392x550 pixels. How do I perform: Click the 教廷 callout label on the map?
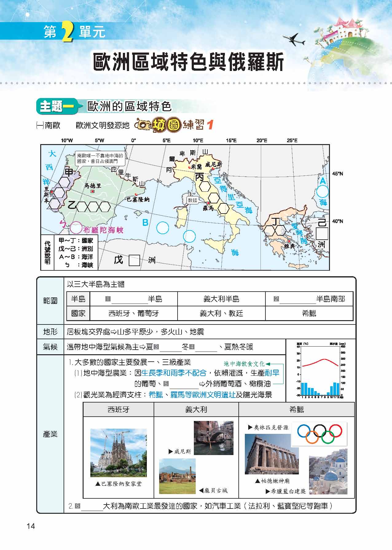[x=193, y=200]
